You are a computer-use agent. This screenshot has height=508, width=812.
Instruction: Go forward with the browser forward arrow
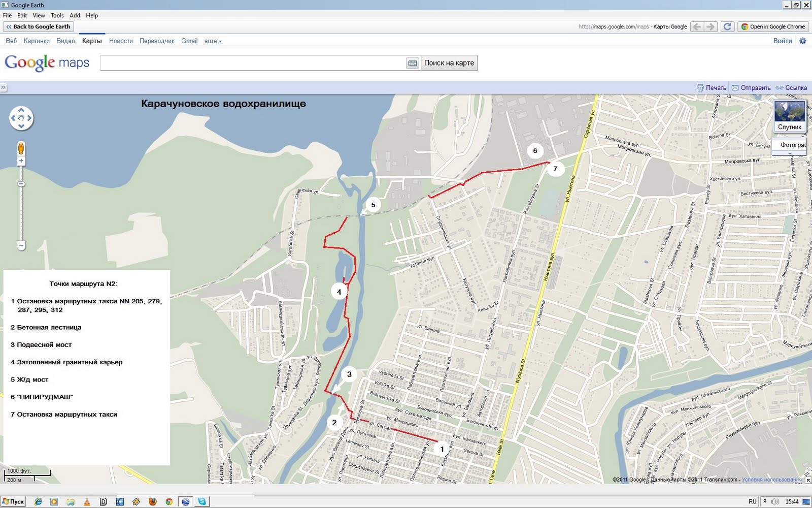[x=710, y=27]
